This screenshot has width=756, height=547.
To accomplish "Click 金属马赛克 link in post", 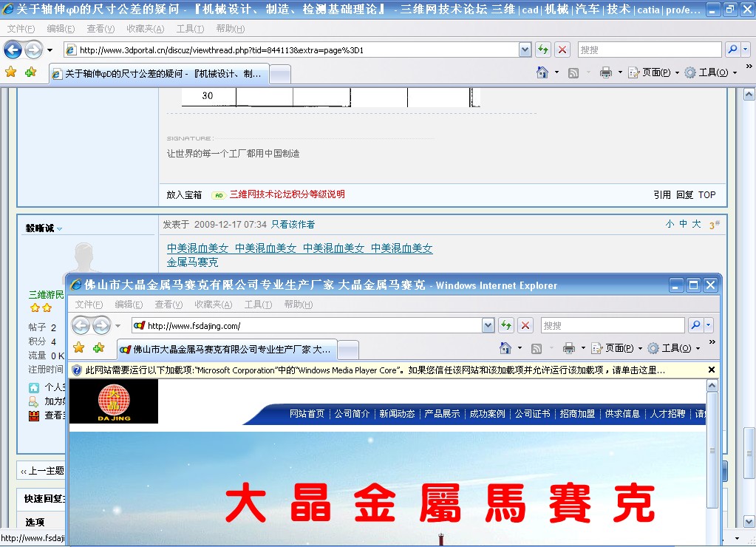I will pos(192,262).
